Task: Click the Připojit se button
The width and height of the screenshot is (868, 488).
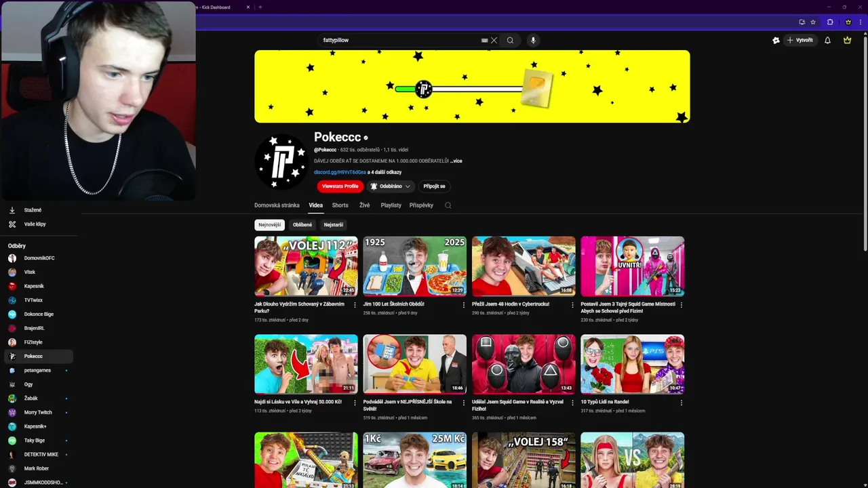Action: pyautogui.click(x=434, y=186)
